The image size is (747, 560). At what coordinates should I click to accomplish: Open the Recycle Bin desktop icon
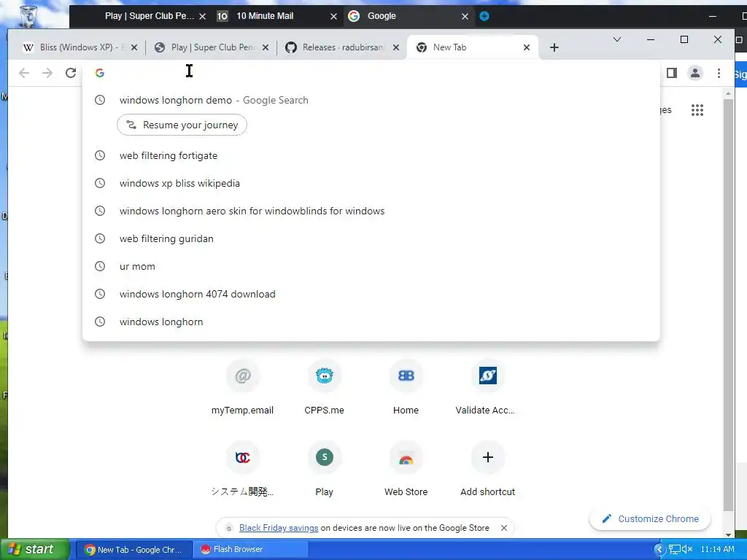28,15
